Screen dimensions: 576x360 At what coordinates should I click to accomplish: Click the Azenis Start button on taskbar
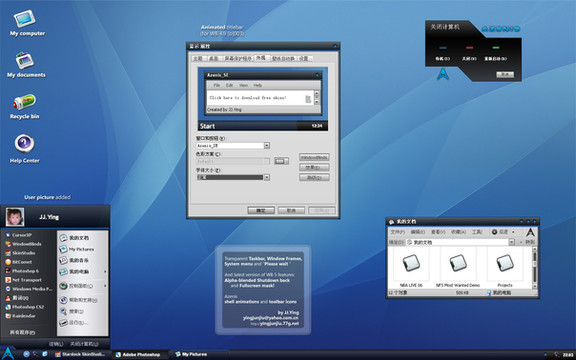pos(8,353)
